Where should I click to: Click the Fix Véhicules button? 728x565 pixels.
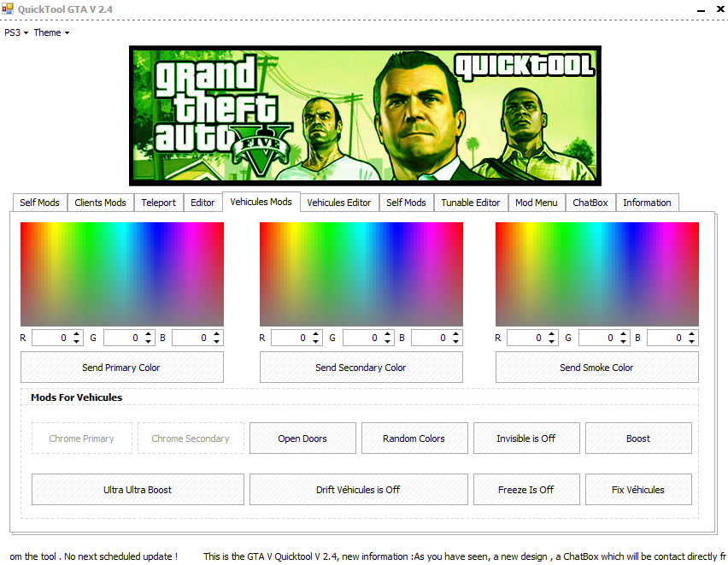point(638,489)
